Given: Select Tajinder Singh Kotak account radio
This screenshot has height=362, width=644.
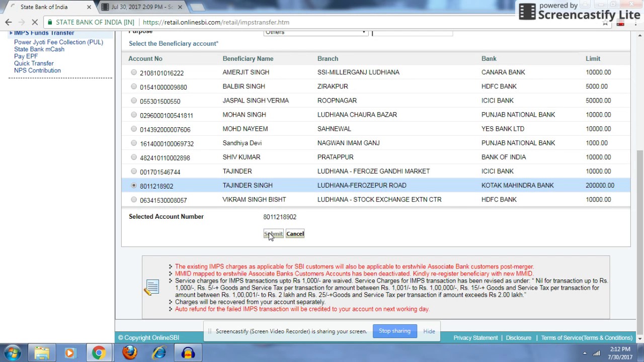Looking at the screenshot, I should pos(134,185).
